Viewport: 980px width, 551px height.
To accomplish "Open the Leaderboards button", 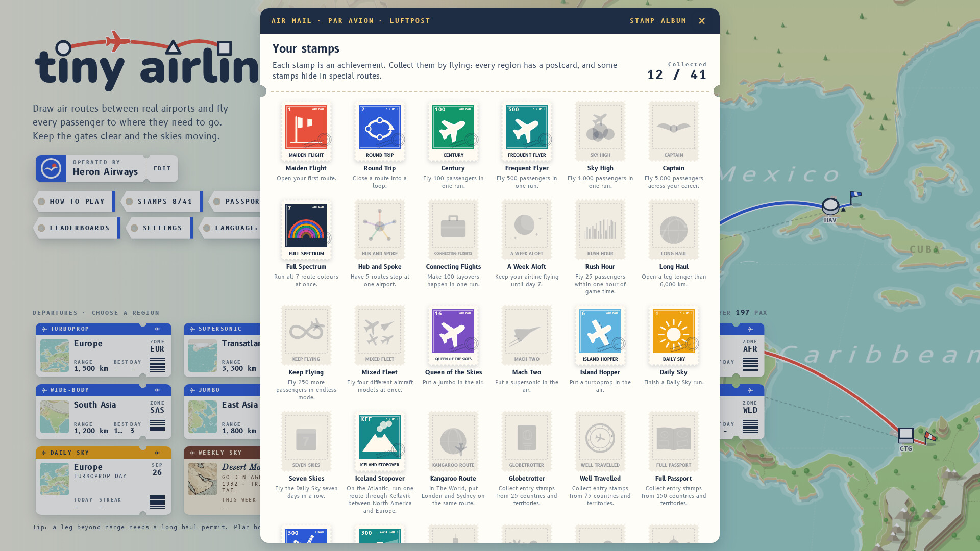I will click(x=77, y=228).
